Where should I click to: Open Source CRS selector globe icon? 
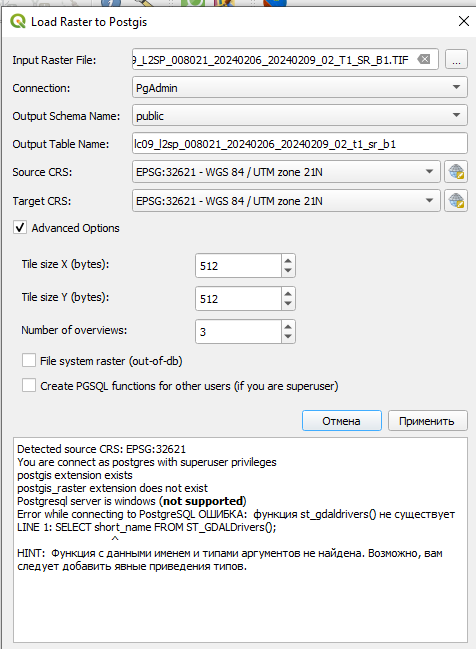point(456,172)
